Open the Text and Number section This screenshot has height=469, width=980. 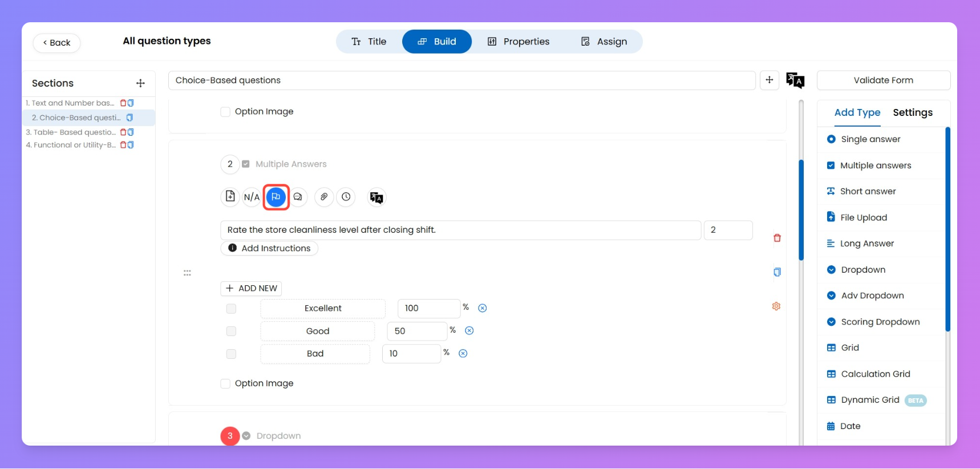pyautogui.click(x=70, y=103)
